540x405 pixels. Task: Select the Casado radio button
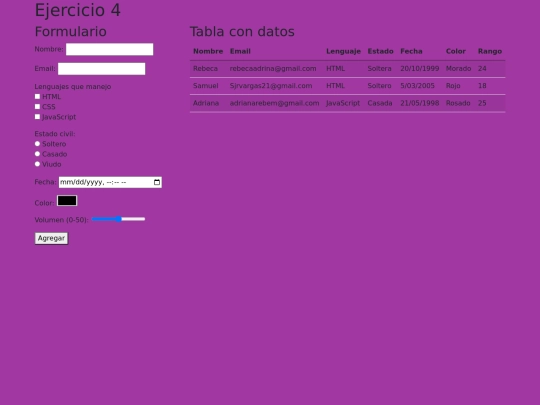click(x=37, y=154)
